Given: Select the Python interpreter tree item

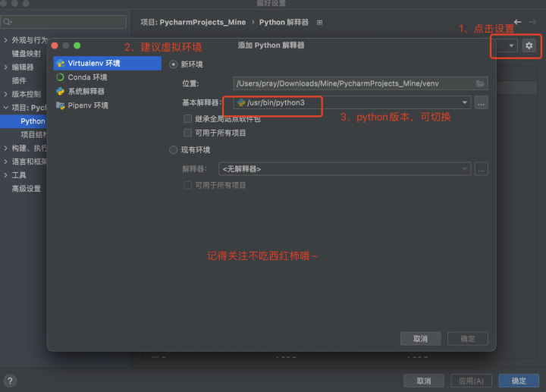Looking at the screenshot, I should pos(24,121).
